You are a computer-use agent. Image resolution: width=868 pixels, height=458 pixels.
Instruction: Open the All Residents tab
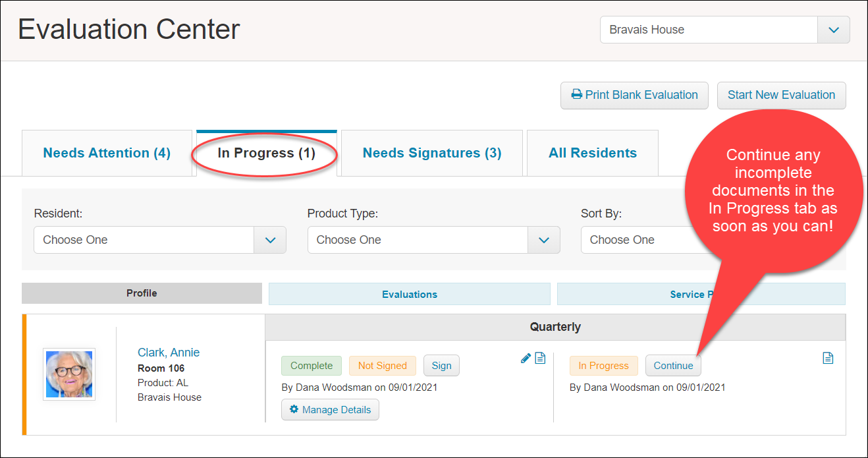pyautogui.click(x=593, y=153)
